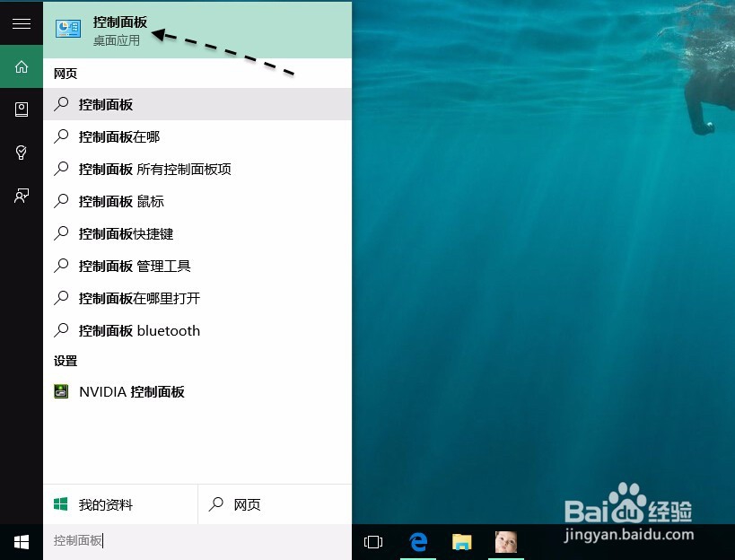Open the Photos app on the taskbar
This screenshot has height=560, width=735.
(504, 541)
